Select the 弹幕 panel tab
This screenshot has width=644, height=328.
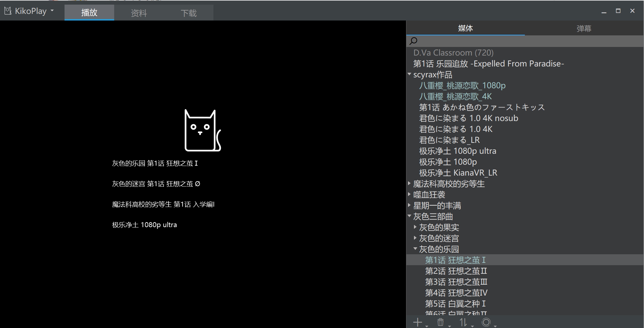584,28
